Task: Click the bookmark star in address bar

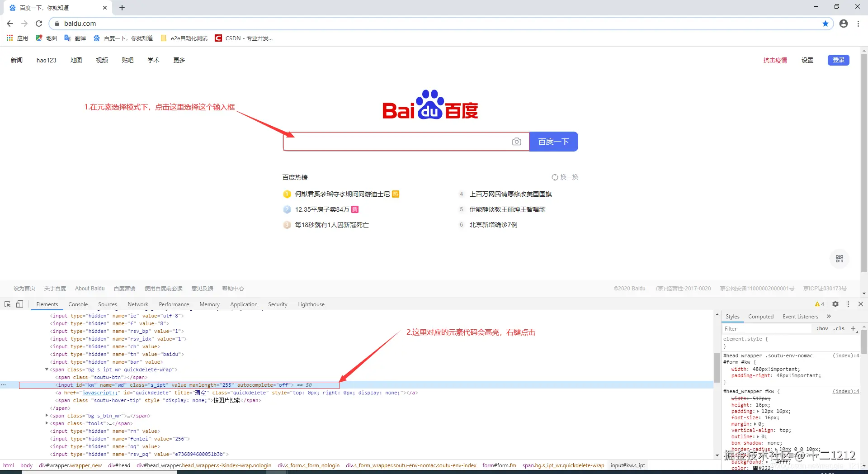Action: coord(826,23)
